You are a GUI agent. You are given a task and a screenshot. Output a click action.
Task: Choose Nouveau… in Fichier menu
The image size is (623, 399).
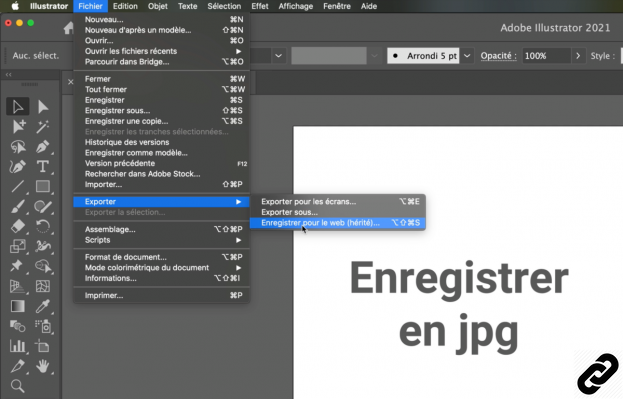(162, 19)
